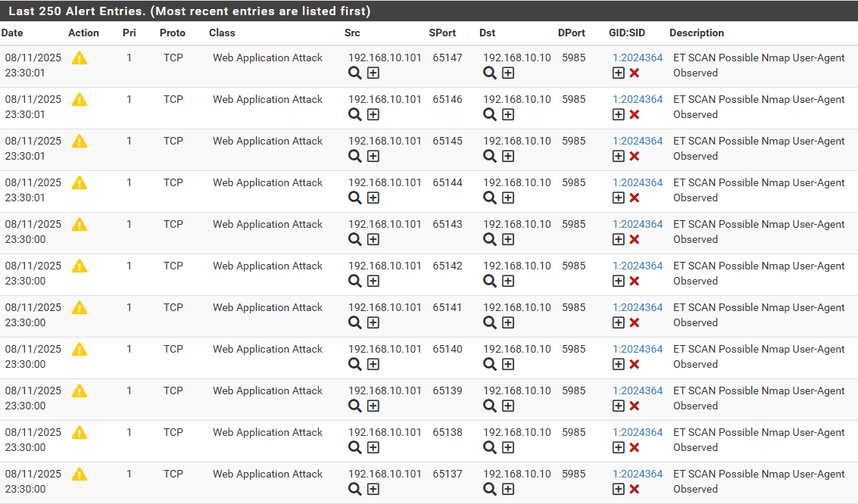Click priority value 1 in SPort 65145 row
Image resolution: width=858 pixels, height=504 pixels.
129,141
